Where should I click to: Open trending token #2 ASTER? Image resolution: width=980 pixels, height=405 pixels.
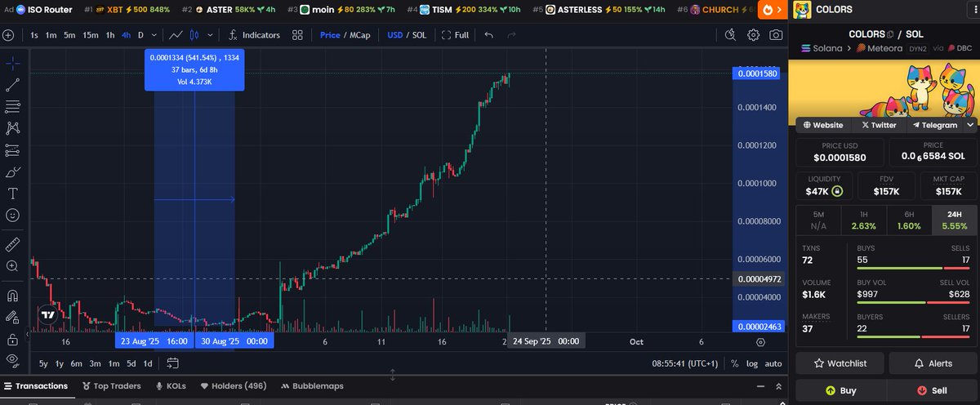[x=228, y=10]
